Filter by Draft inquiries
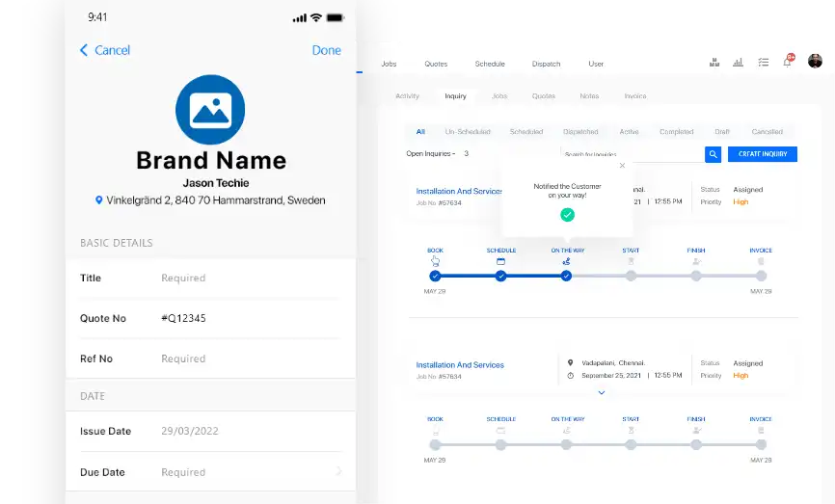 [722, 132]
